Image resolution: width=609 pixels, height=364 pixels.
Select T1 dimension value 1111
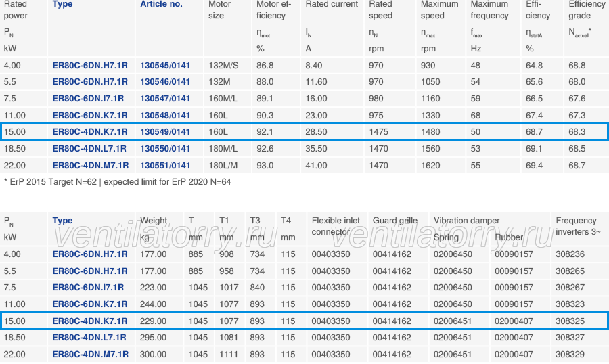tap(229, 355)
